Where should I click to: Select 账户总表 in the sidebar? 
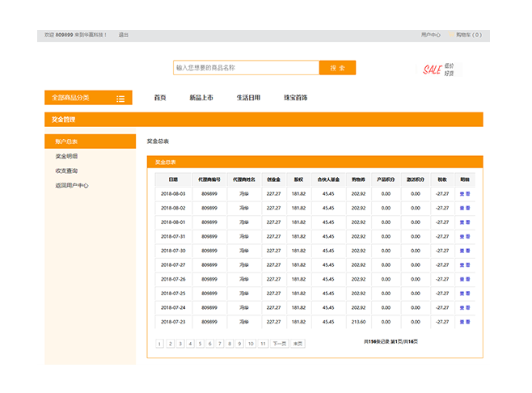(67, 142)
